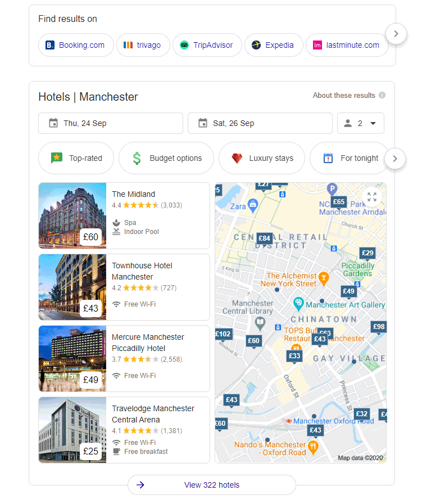Viewport: 422px width, 504px height.
Task: Click the Zara shopping pin on map
Action: point(253,205)
